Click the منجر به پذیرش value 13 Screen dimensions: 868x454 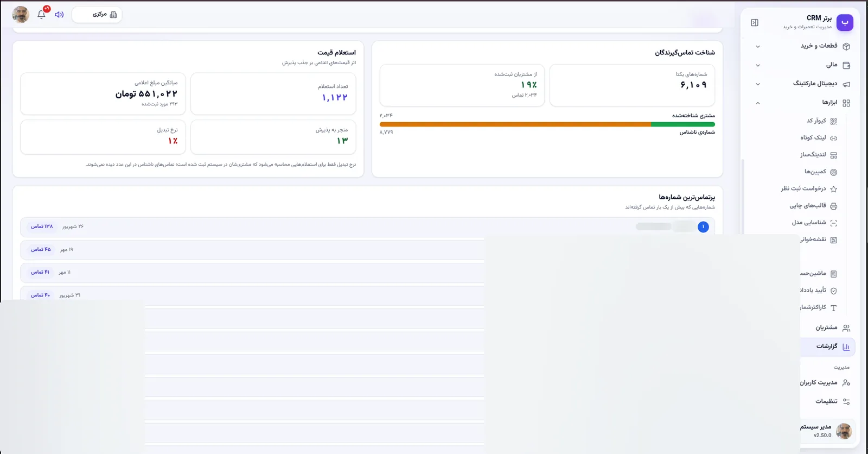click(x=342, y=141)
